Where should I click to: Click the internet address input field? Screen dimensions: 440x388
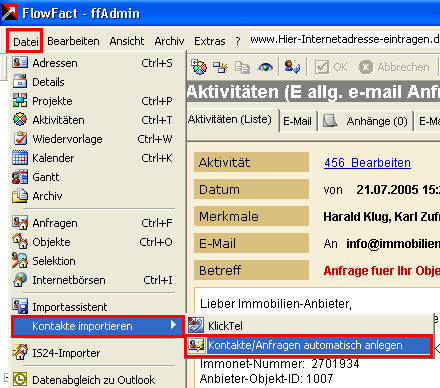click(x=344, y=40)
